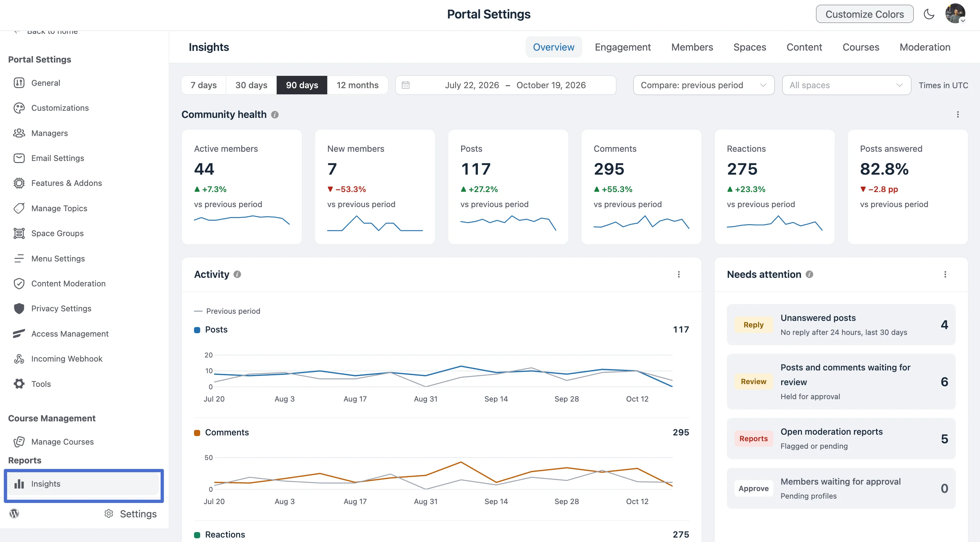Select the 7 days range
980x542 pixels.
(x=204, y=85)
